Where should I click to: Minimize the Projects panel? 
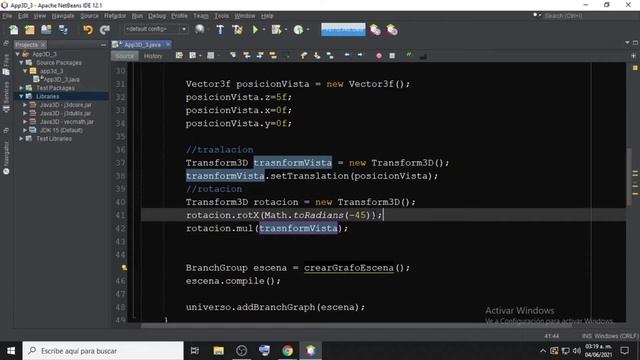click(103, 44)
